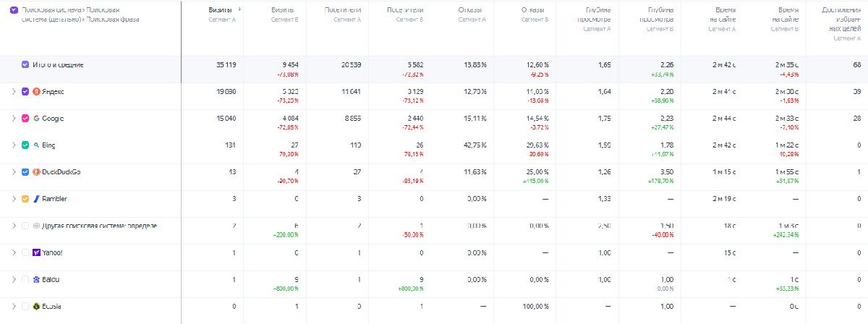The image size is (868, 324).
Task: Click the Baidu logo icon
Action: pos(36,279)
